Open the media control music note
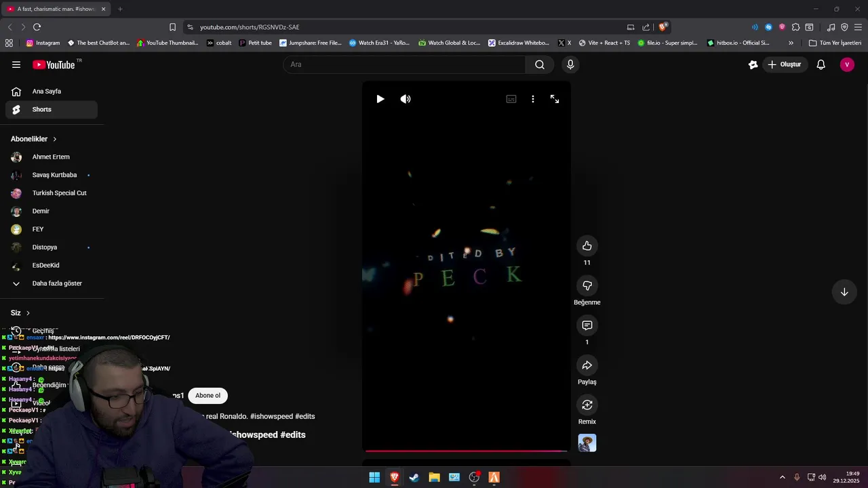 831,27
